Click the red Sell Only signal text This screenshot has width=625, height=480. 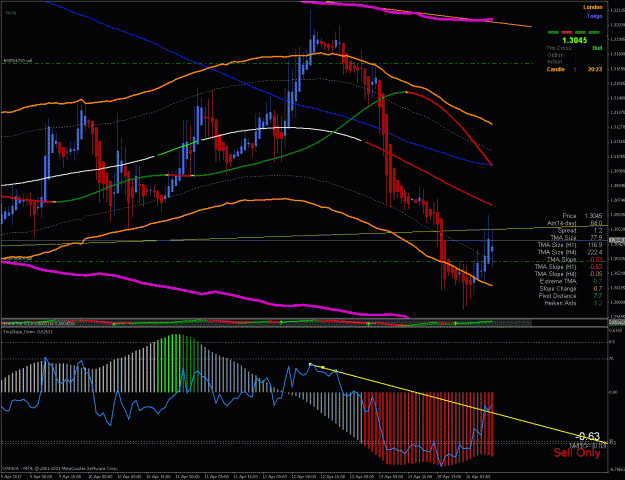577,453
